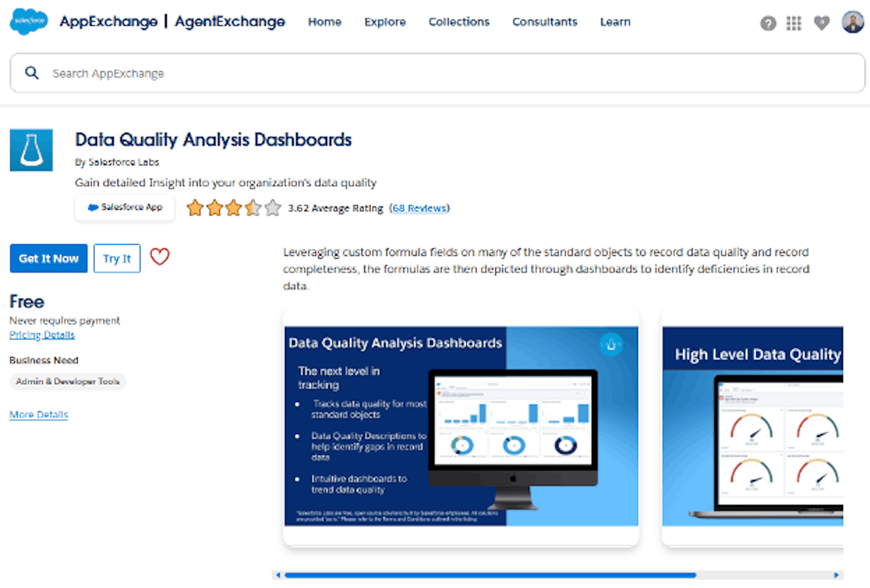Open the app launcher grid icon
The image size is (870, 588).
click(x=794, y=23)
